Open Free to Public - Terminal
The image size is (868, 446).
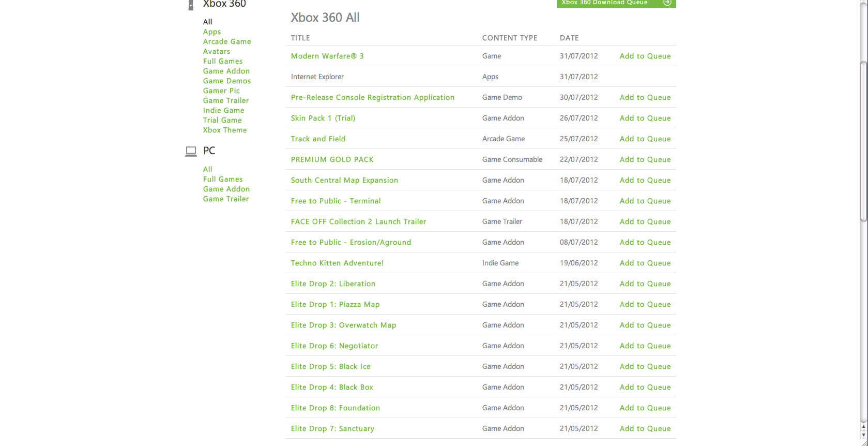336,201
